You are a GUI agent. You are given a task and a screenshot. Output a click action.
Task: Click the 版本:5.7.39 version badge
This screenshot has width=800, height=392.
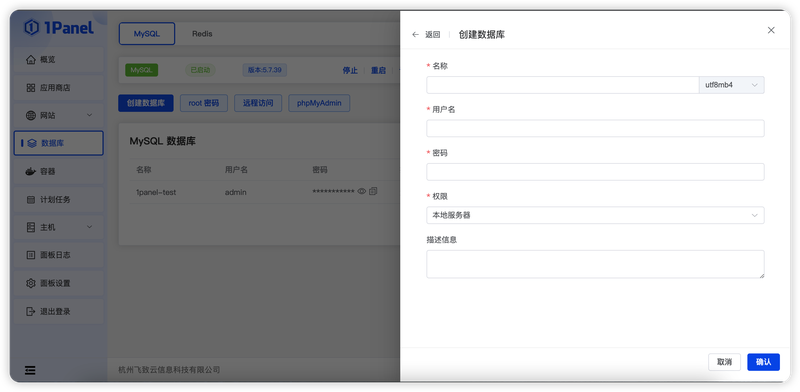tap(264, 70)
